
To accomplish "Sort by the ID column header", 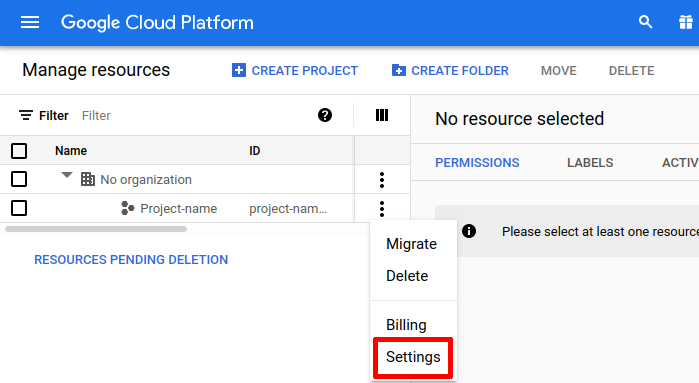I will pos(255,151).
